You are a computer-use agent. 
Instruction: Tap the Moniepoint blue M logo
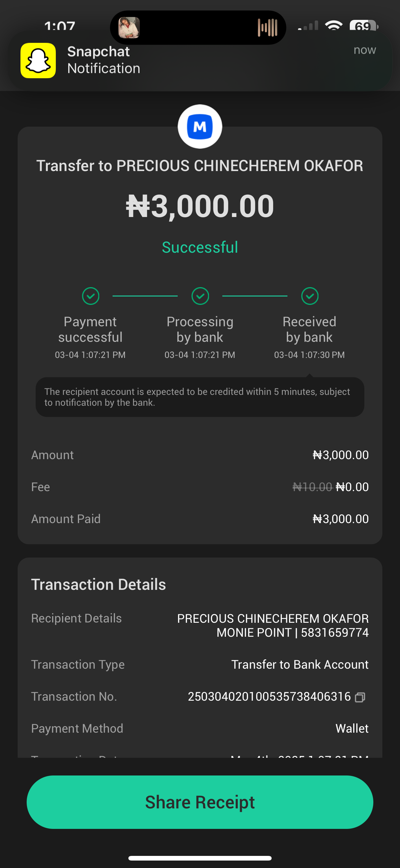click(200, 127)
